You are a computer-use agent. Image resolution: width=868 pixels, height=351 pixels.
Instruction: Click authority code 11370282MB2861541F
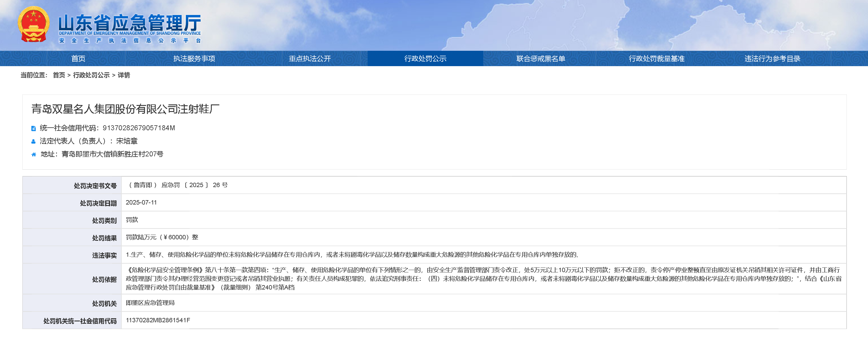tap(158, 320)
